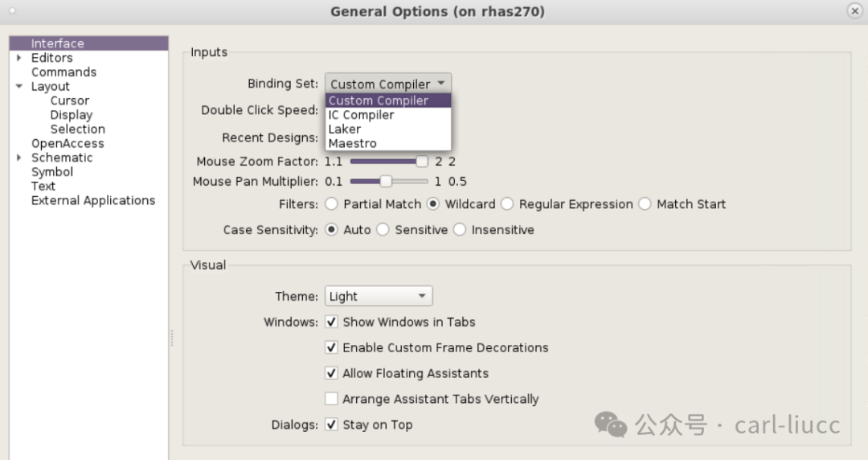The width and height of the screenshot is (868, 460).
Task: Expand the Editors tree node
Action: 19,58
